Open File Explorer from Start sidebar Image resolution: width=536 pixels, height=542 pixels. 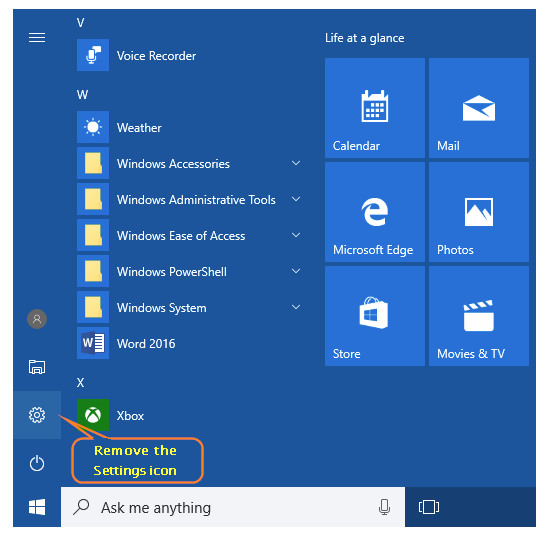pos(37,367)
